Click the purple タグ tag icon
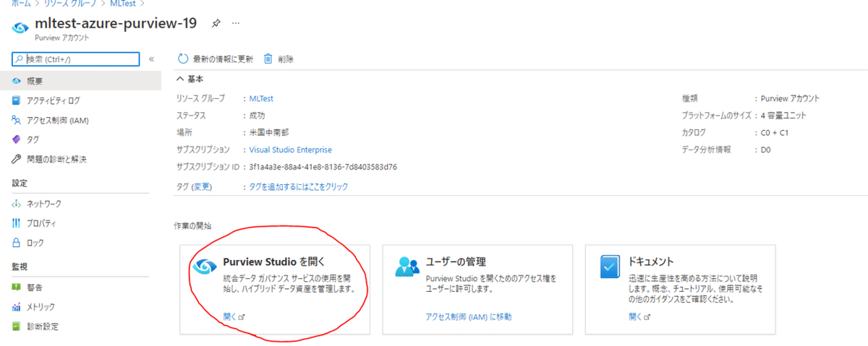The height and width of the screenshot is (346, 868). (x=17, y=139)
